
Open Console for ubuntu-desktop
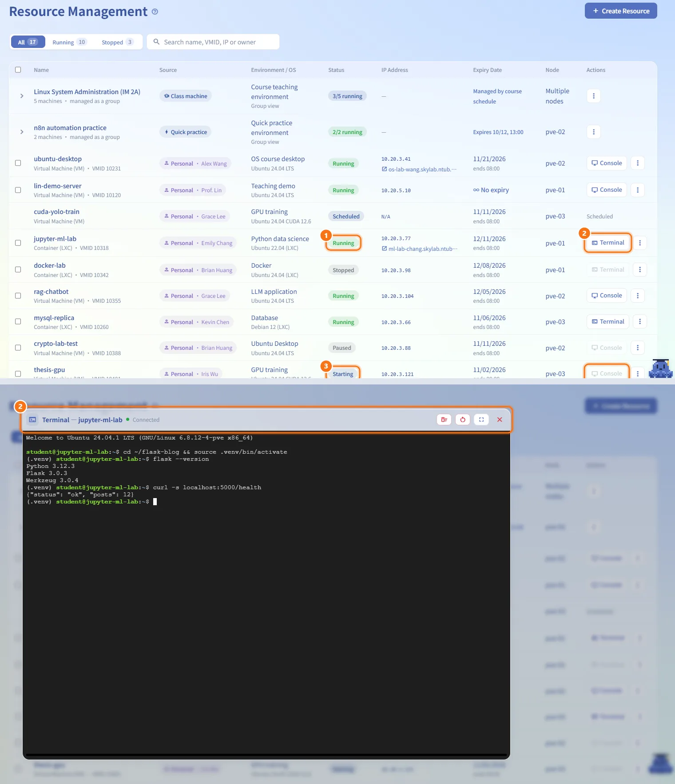(x=607, y=163)
